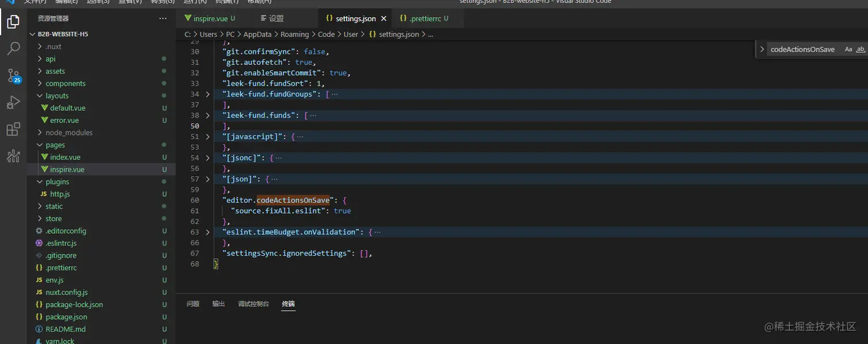Open index.vue in the explorer
The image size is (868, 344).
(101, 157)
